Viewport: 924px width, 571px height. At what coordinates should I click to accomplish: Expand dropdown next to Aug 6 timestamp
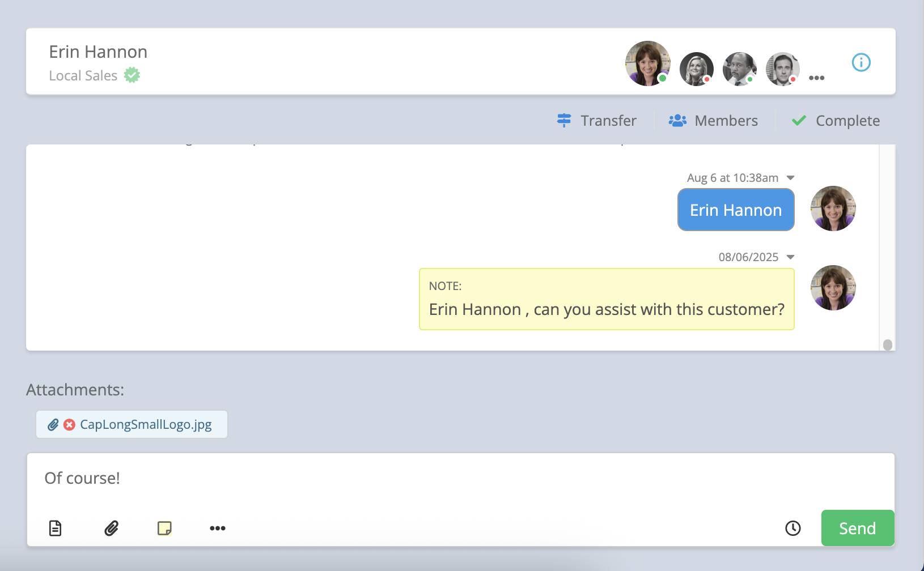791,178
